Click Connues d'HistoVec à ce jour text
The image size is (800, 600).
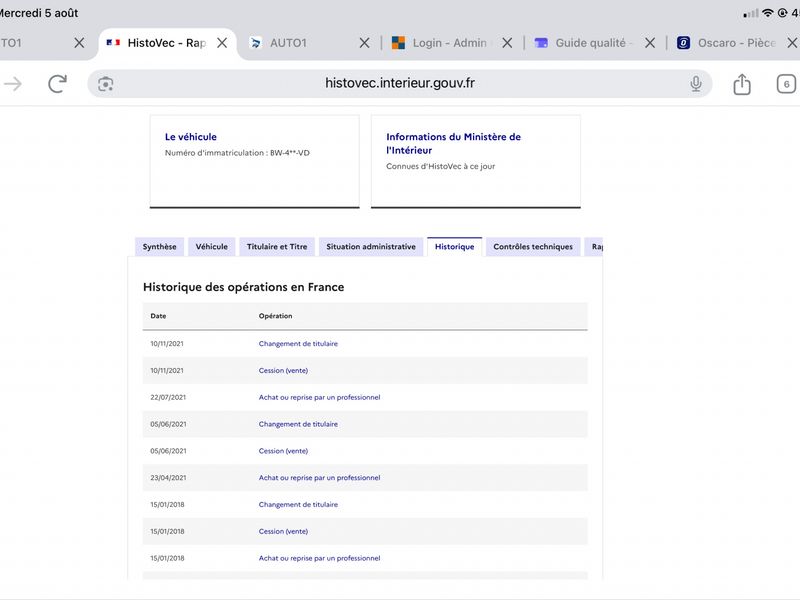coord(440,166)
